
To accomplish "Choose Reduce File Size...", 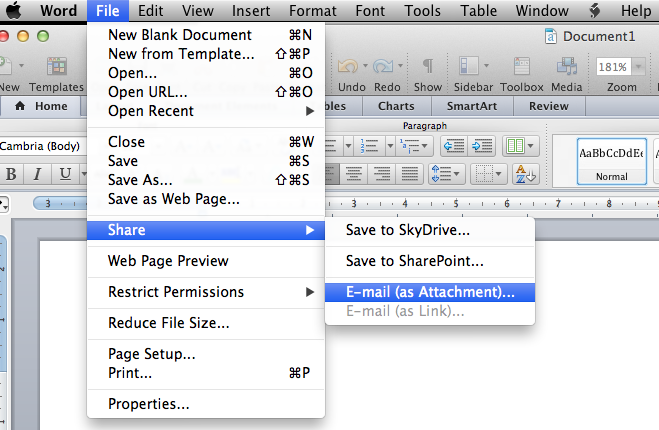I will point(206,323).
